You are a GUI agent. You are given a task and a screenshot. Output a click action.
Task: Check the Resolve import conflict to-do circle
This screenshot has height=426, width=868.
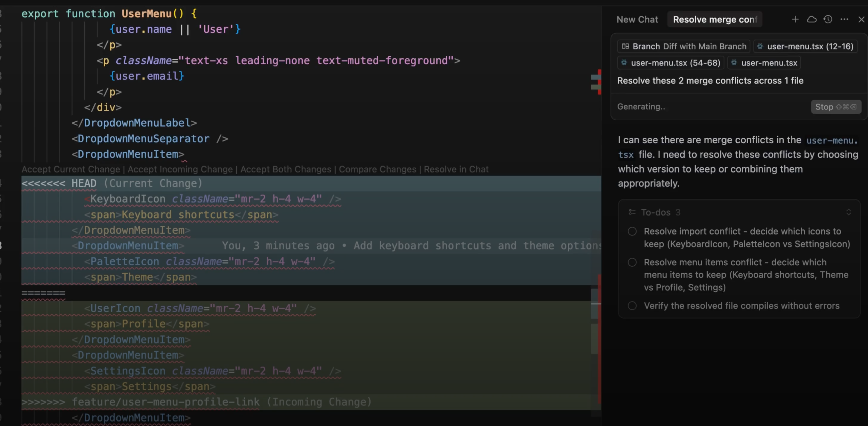click(632, 232)
